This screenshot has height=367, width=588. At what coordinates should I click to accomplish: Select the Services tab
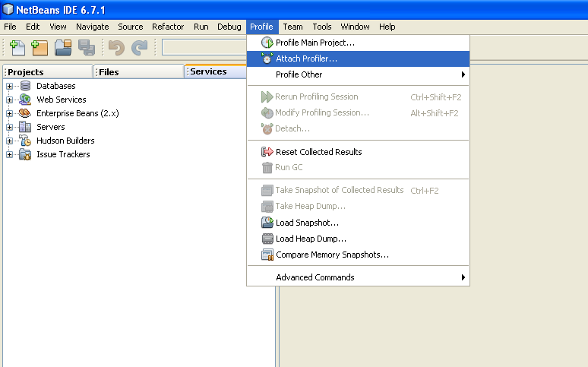point(216,71)
